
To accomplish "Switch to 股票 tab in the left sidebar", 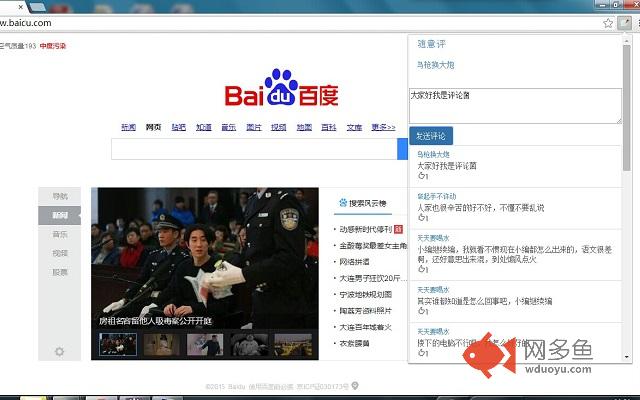I will click(x=60, y=272).
